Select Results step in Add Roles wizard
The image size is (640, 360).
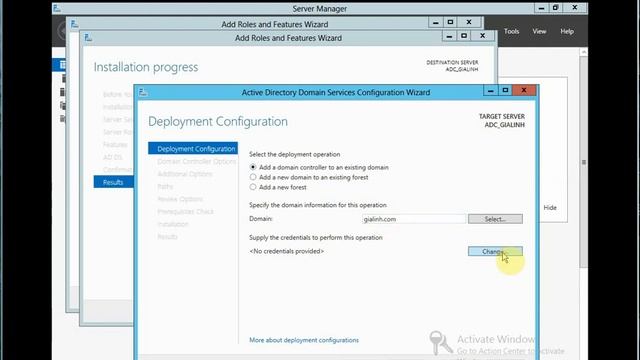click(x=113, y=182)
